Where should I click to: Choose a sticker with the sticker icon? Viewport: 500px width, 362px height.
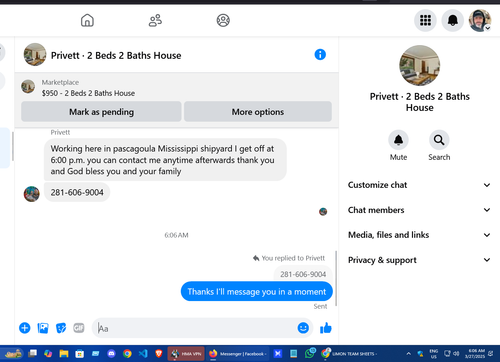click(61, 328)
